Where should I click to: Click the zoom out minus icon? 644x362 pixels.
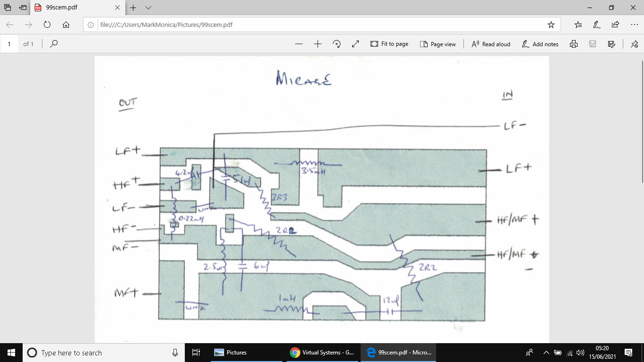(x=298, y=44)
